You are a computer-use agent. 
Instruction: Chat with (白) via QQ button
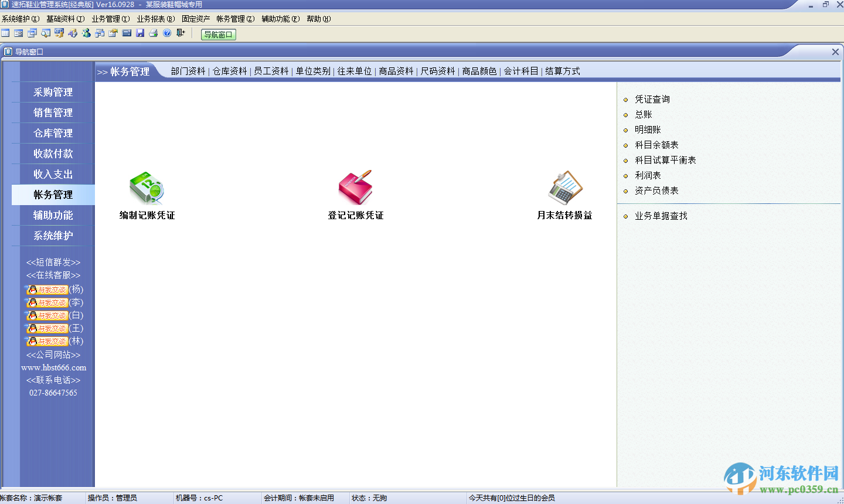pyautogui.click(x=47, y=315)
